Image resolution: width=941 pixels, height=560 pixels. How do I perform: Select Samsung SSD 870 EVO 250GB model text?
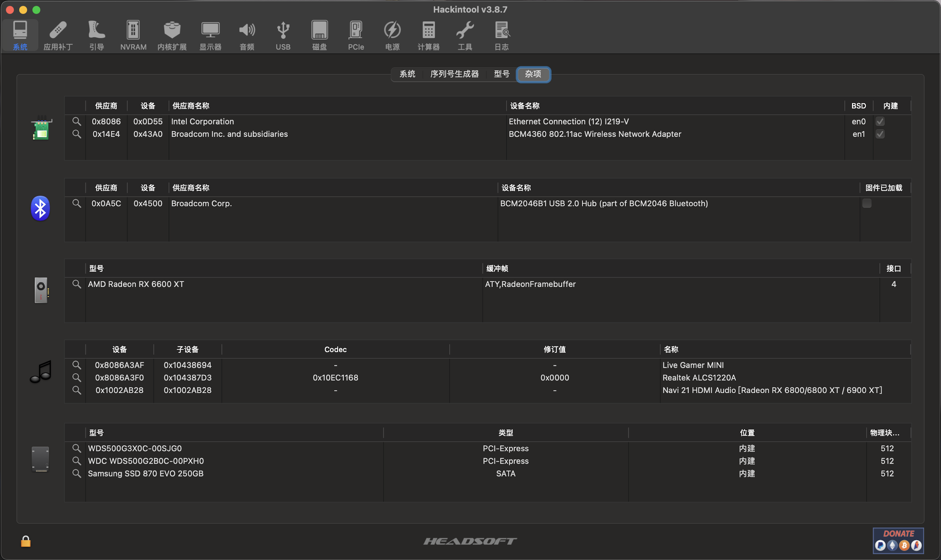(x=146, y=473)
